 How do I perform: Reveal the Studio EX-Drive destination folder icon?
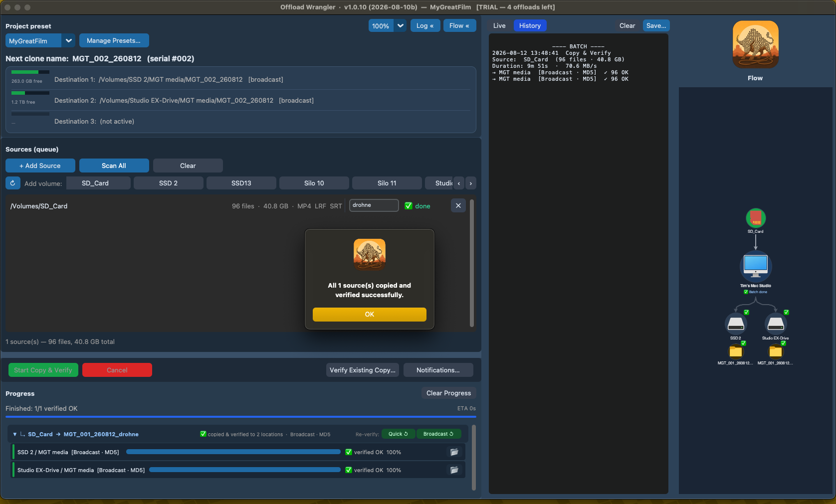click(454, 470)
